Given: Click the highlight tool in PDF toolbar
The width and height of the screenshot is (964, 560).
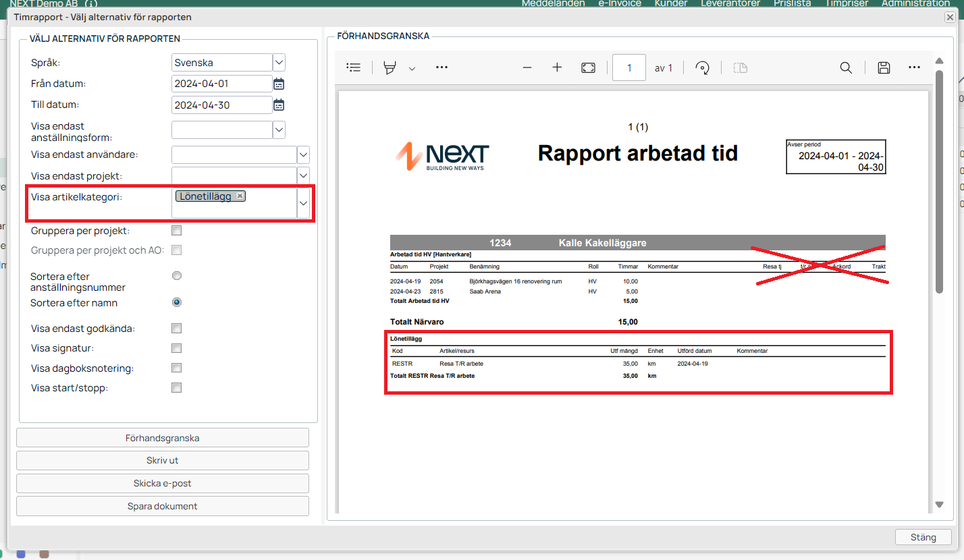Looking at the screenshot, I should (x=390, y=67).
